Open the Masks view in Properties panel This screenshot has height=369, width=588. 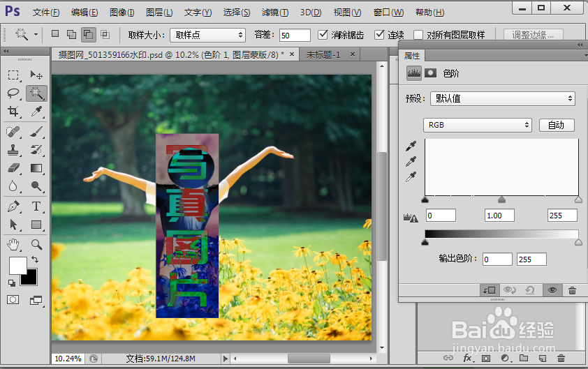(430, 73)
